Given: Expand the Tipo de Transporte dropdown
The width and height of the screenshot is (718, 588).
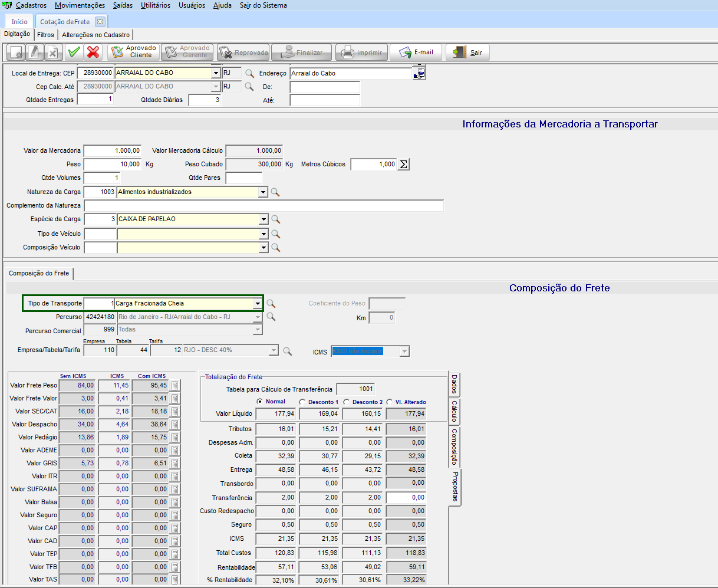Looking at the screenshot, I should [x=258, y=304].
